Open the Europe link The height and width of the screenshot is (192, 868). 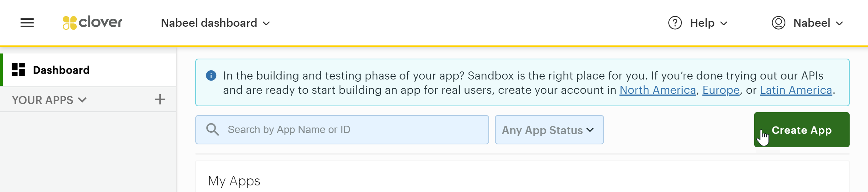[721, 90]
